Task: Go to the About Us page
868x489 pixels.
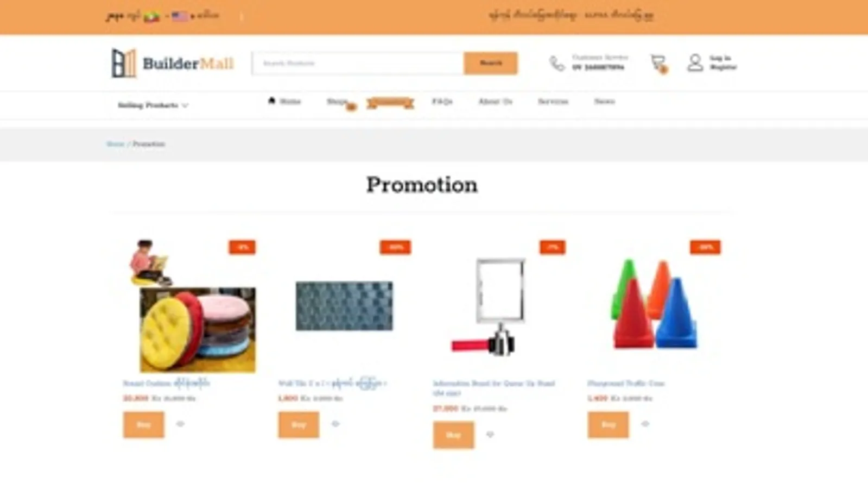Action: coord(495,102)
